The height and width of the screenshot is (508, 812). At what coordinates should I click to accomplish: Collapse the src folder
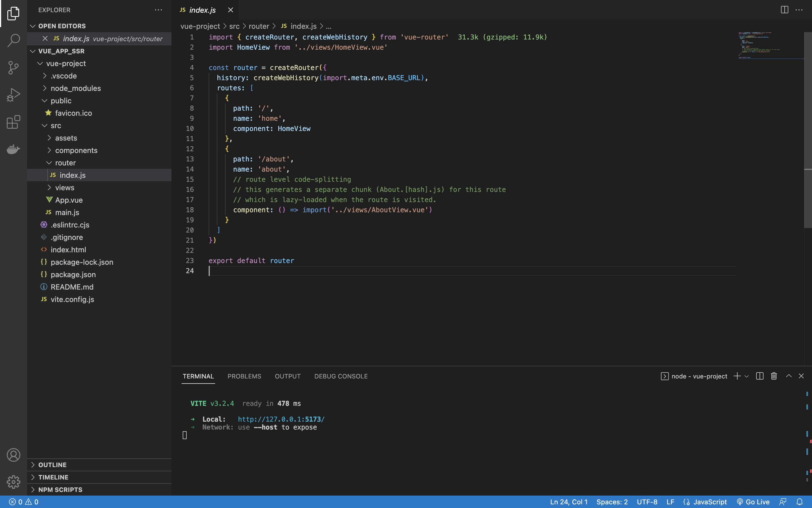99,126
